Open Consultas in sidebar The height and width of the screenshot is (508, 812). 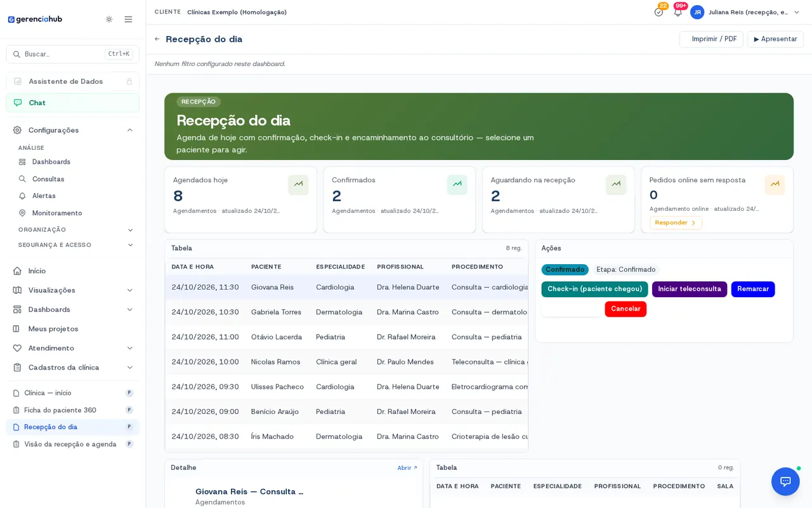pos(48,179)
